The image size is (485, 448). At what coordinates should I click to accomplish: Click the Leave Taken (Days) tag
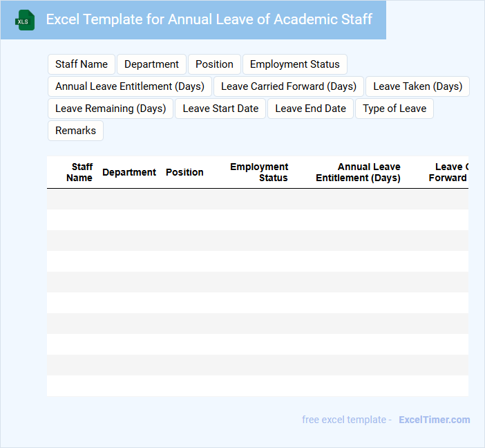click(x=417, y=86)
